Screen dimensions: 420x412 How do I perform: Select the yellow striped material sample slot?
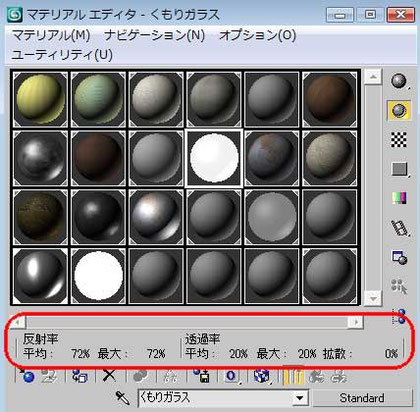[40, 99]
